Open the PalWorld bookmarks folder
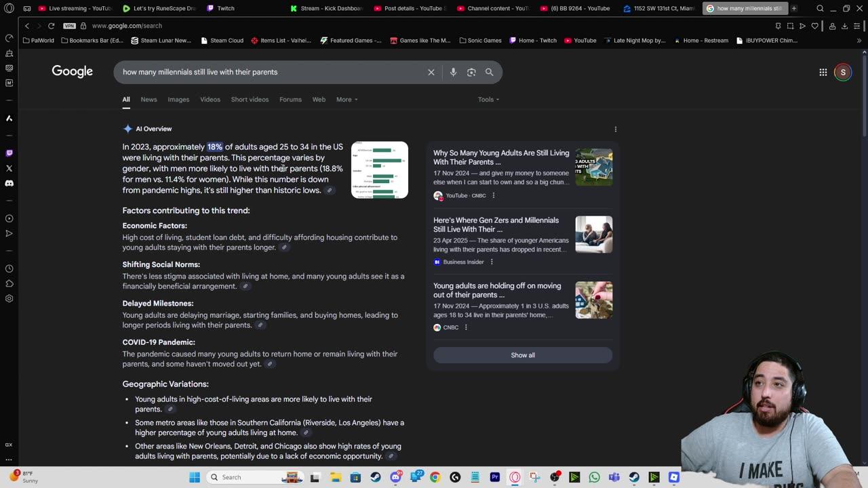The width and height of the screenshot is (868, 488). coord(38,41)
